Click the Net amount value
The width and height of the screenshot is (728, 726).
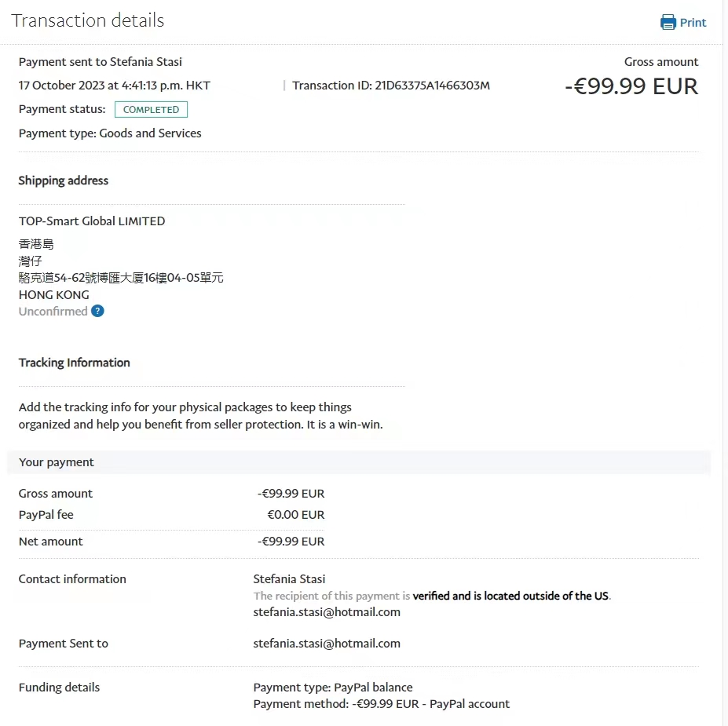291,542
